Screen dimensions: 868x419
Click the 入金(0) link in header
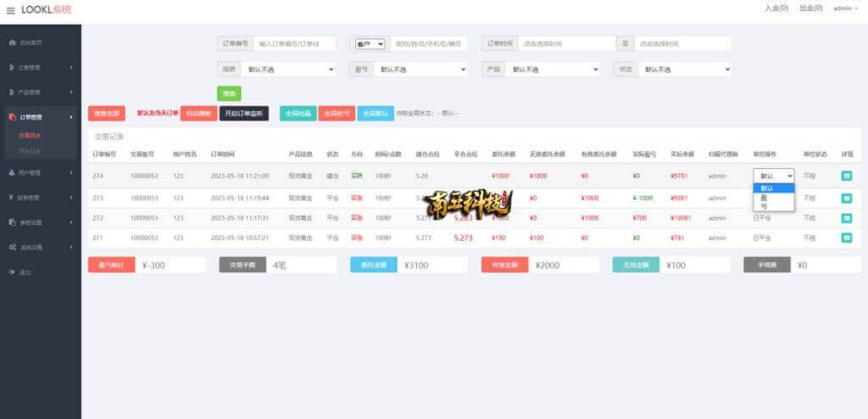click(x=776, y=8)
